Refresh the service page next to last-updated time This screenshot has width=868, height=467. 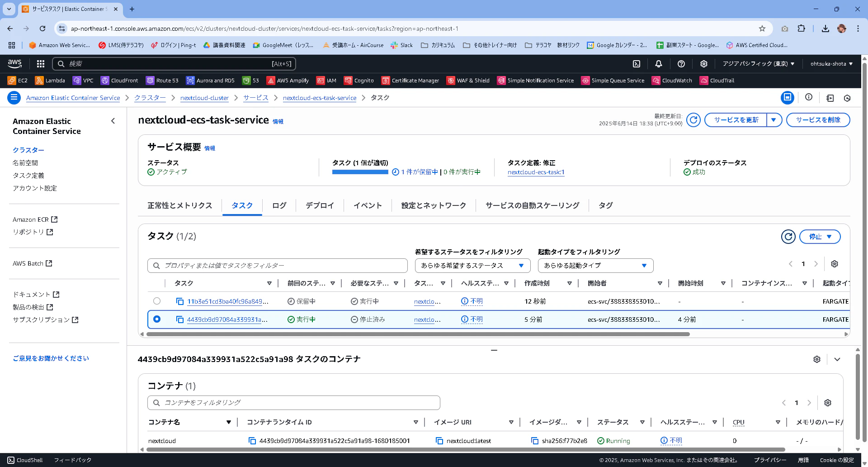pyautogui.click(x=693, y=120)
